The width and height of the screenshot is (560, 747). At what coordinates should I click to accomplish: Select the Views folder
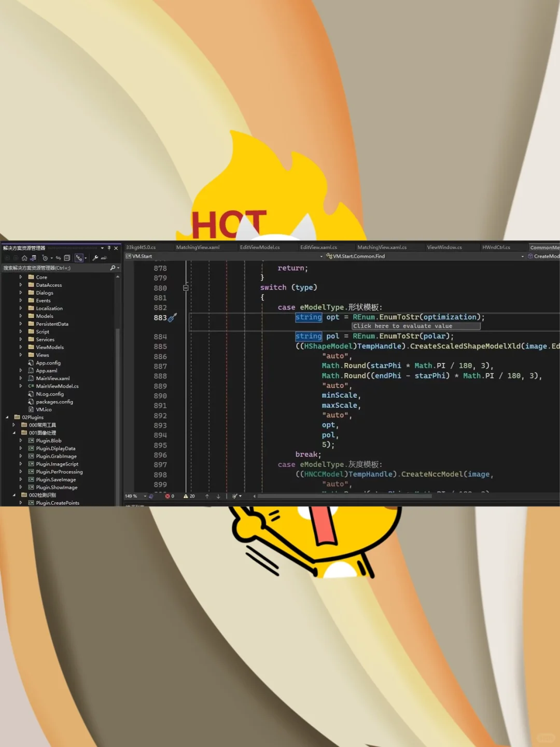[x=43, y=355]
